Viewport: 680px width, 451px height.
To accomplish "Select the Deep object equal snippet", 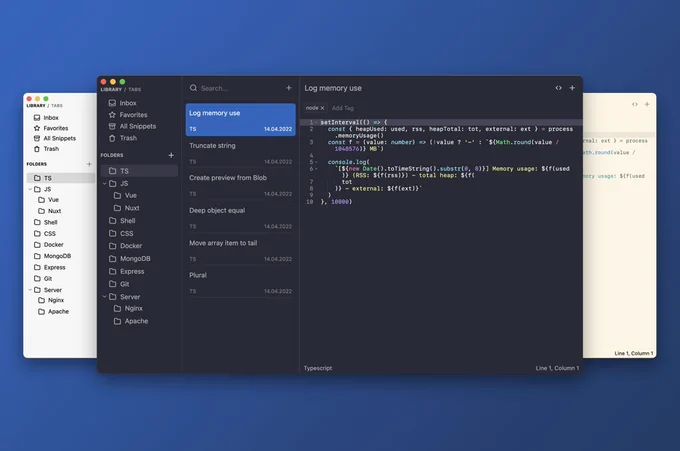I will click(241, 218).
